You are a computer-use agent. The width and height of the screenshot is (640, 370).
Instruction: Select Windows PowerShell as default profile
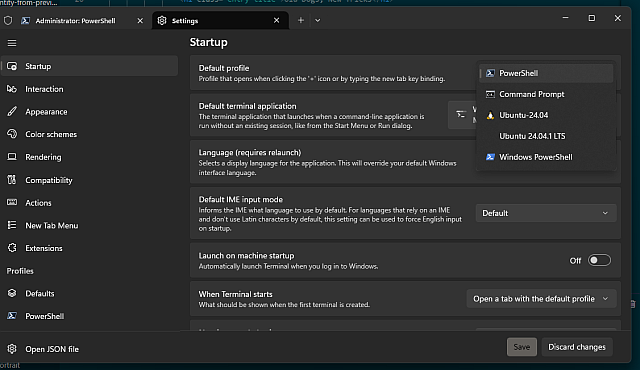[x=546, y=157]
